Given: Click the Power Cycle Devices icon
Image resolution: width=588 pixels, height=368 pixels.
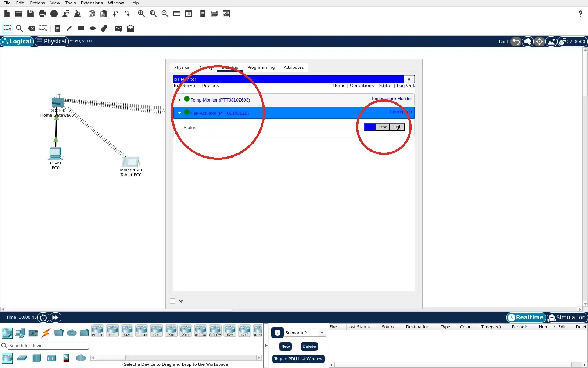Looking at the screenshot, I should [x=43, y=318].
